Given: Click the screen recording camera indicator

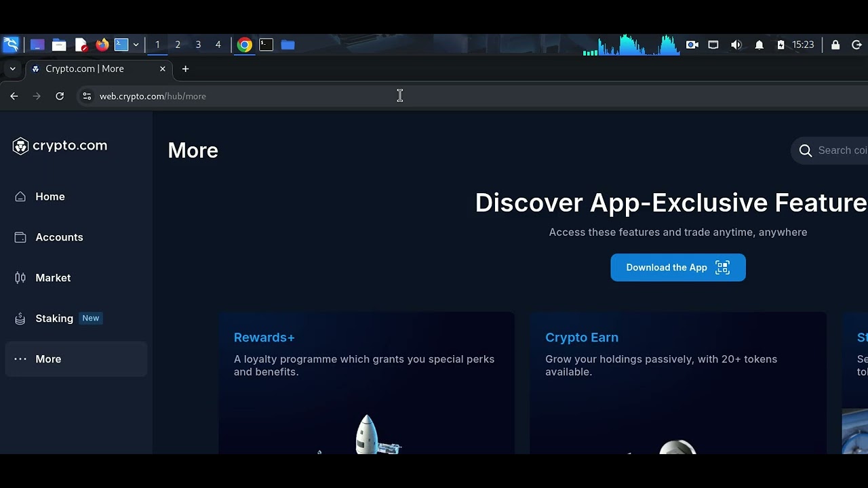Looking at the screenshot, I should [x=692, y=45].
